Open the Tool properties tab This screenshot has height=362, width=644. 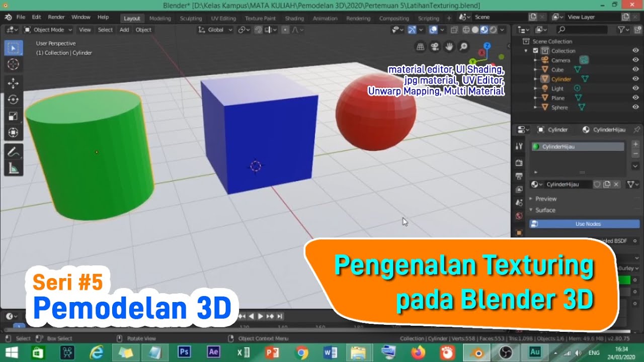coord(519,146)
